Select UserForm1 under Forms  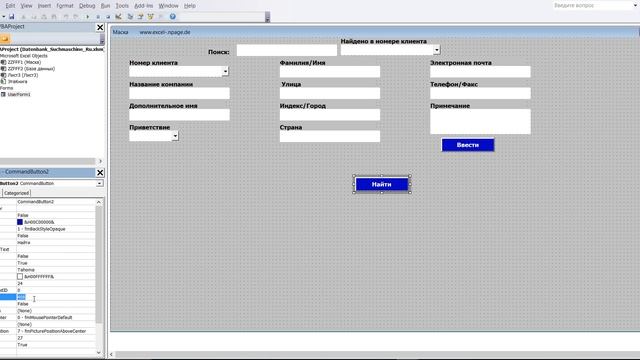click(19, 94)
